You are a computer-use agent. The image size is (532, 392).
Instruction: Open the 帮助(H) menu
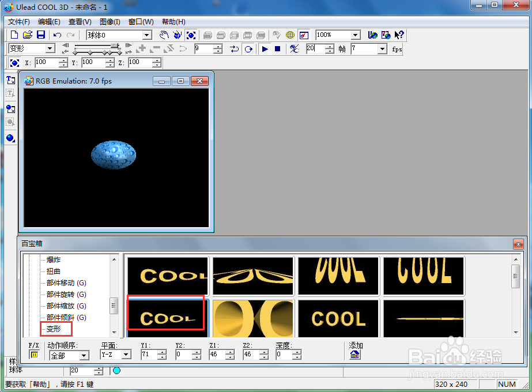(x=173, y=22)
